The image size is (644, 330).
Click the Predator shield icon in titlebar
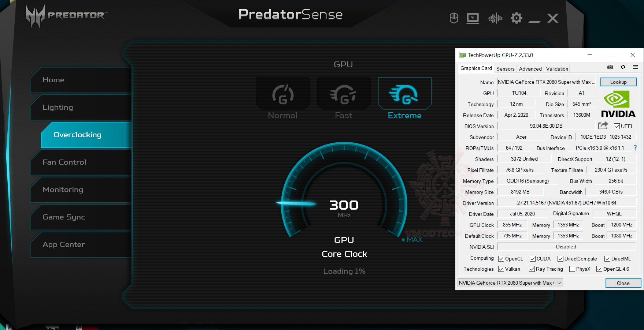pos(454,18)
